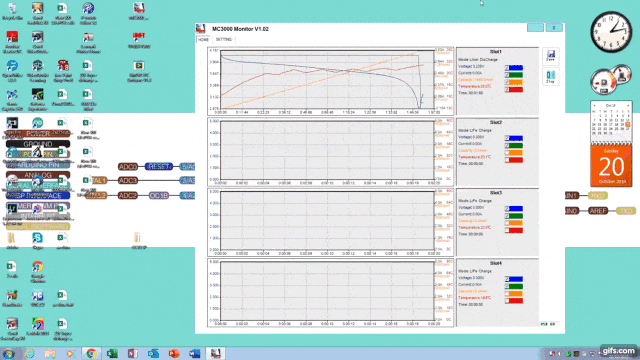Click the orange calendar date gadget

click(x=611, y=166)
